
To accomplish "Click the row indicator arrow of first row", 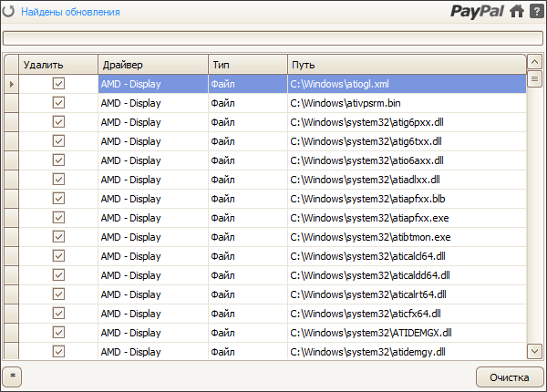I will [x=11, y=84].
